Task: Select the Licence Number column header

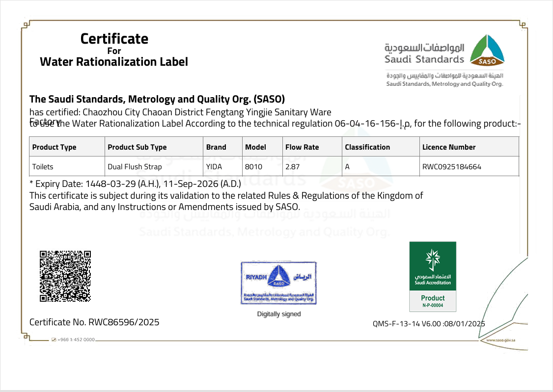Action: 449,147
